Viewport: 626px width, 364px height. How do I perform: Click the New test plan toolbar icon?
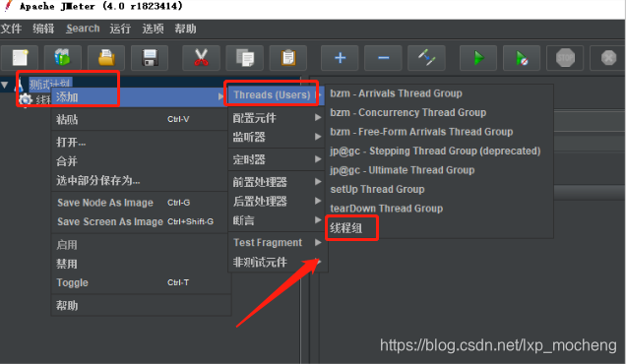[x=20, y=58]
